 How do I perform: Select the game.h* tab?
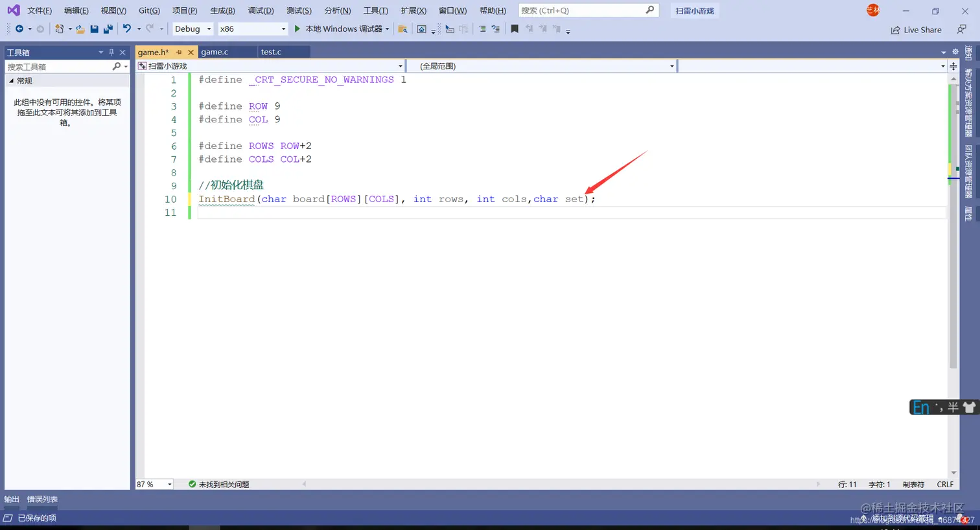tap(154, 52)
